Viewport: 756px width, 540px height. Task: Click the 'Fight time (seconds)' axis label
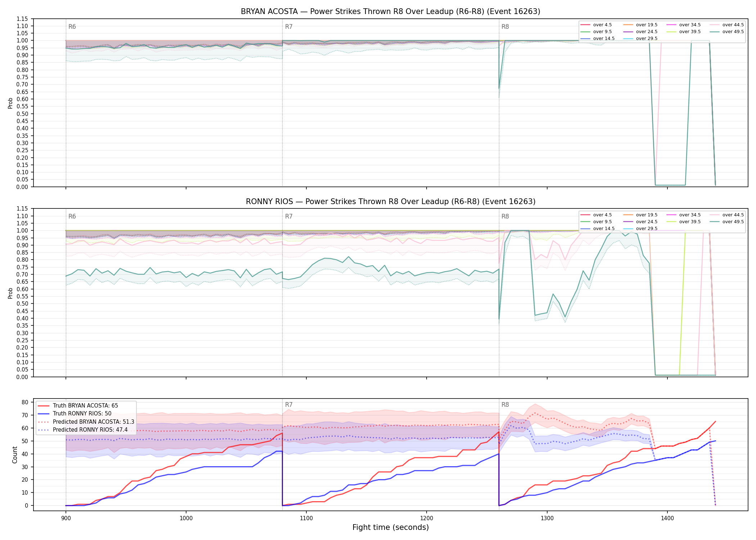pyautogui.click(x=391, y=527)
